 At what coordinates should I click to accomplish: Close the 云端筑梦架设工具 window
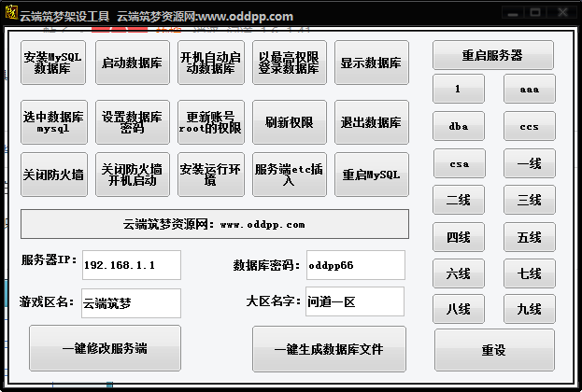562,13
